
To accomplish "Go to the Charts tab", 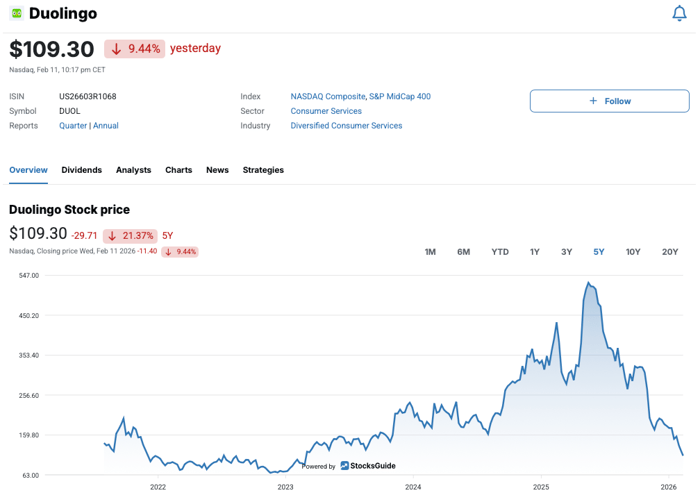I will click(179, 170).
